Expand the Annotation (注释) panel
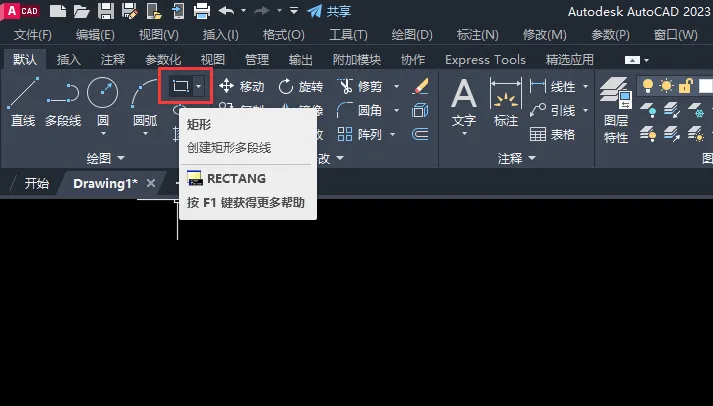 517,158
